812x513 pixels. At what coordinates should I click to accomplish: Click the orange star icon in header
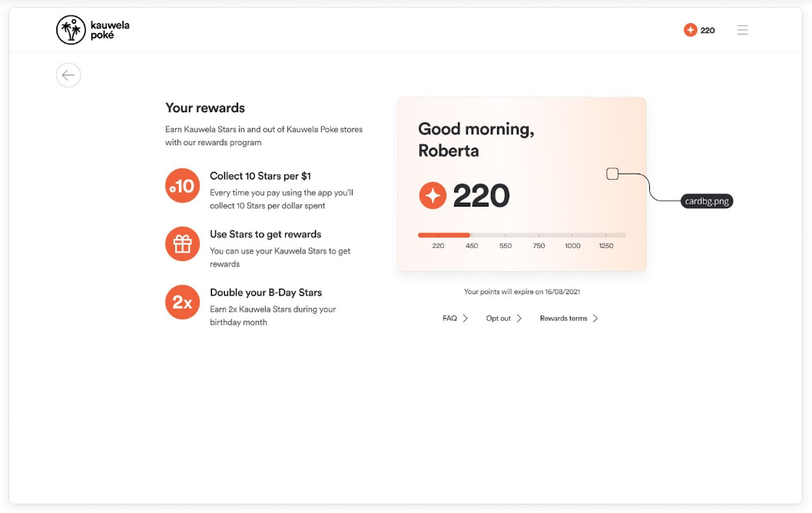coord(691,30)
